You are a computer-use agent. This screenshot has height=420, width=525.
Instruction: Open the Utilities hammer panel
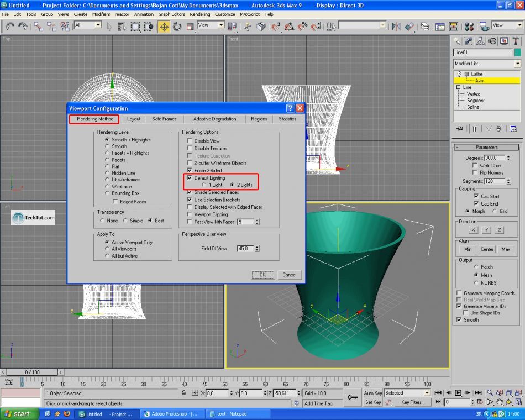click(516, 41)
